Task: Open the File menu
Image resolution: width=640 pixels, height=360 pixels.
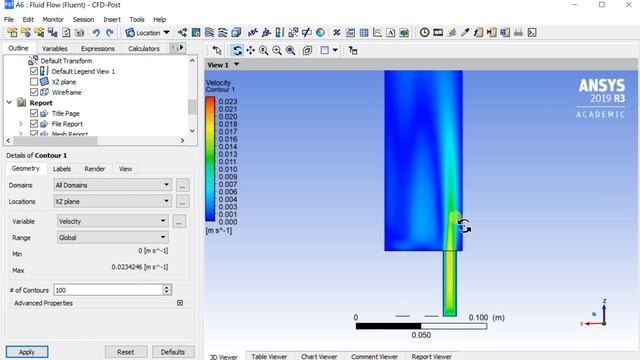Action: click(x=9, y=20)
